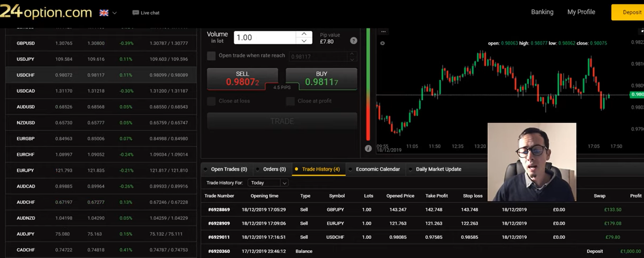Select EURGBP in the instrument list
This screenshot has height=258, width=644.
[x=101, y=139]
